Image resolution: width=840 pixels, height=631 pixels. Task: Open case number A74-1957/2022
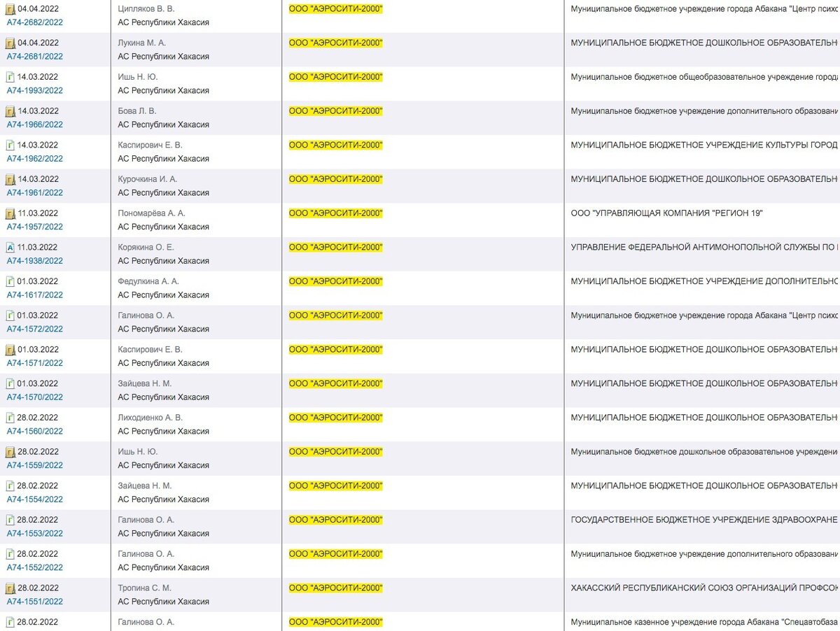point(35,227)
